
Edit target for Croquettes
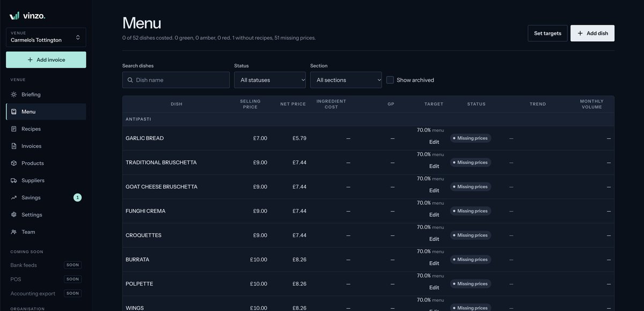[x=434, y=239]
